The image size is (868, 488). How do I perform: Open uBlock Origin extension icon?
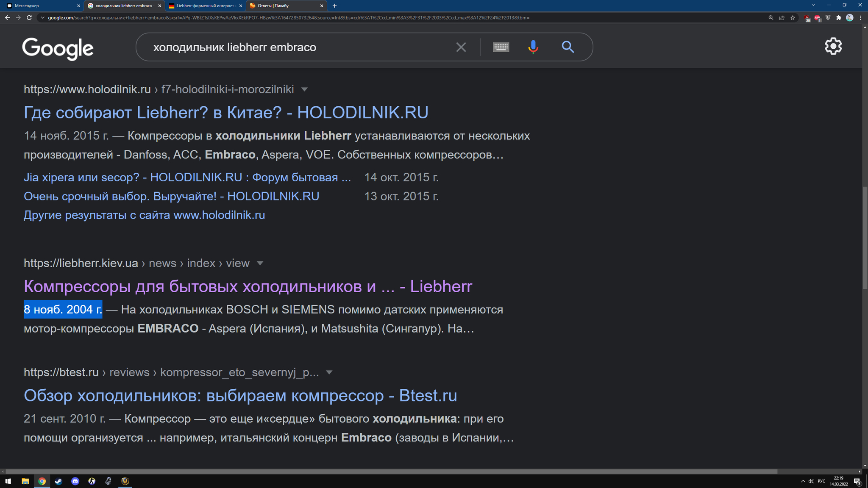click(807, 18)
